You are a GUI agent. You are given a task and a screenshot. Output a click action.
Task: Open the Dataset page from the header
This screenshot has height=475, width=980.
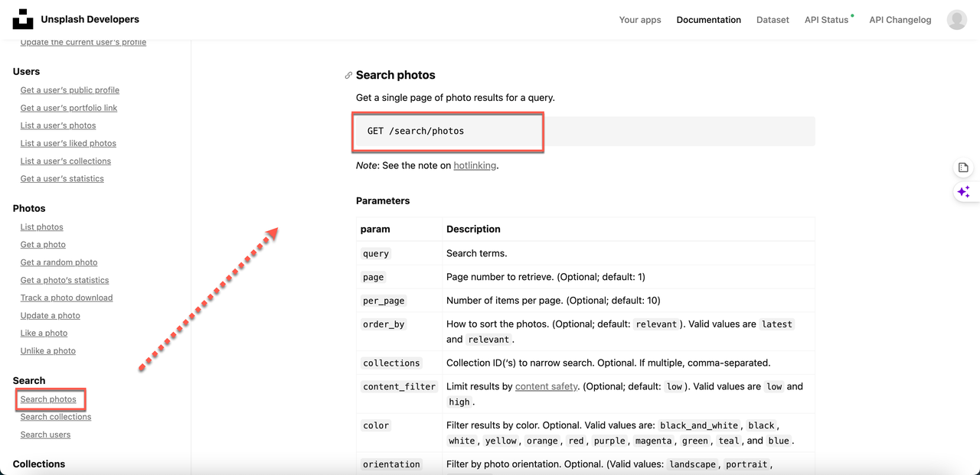(x=773, y=20)
